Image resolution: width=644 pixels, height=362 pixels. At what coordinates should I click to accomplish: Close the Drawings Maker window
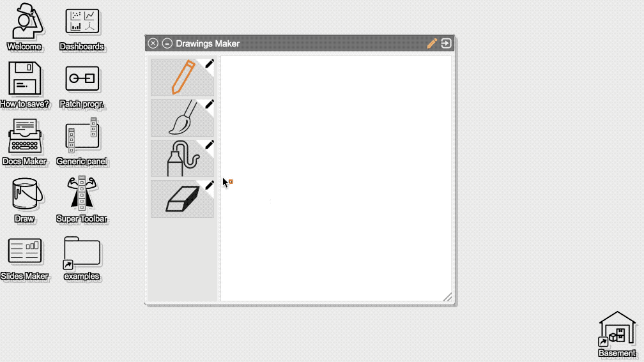point(153,43)
